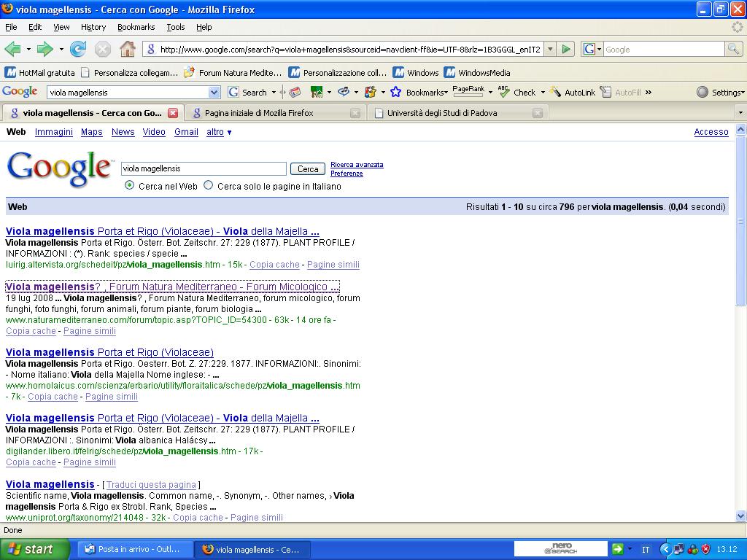The image size is (747, 560).
Task: Show more Google Toolbar buttons chevron
Action: pos(649,93)
